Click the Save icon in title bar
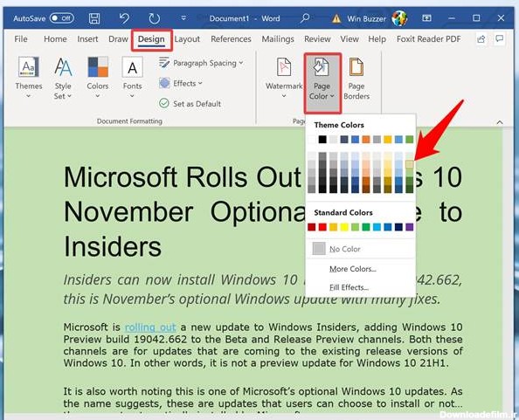Viewport: 519px width, 420px height. [94, 18]
